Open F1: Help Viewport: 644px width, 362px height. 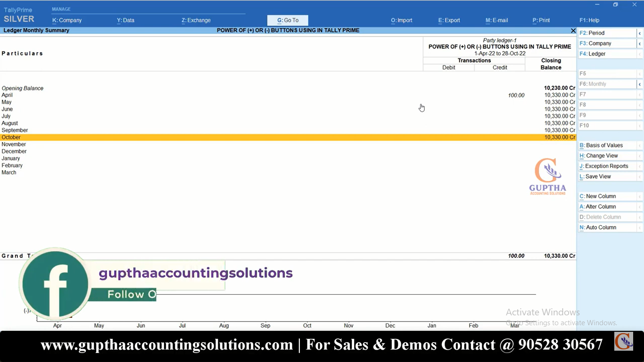click(589, 20)
